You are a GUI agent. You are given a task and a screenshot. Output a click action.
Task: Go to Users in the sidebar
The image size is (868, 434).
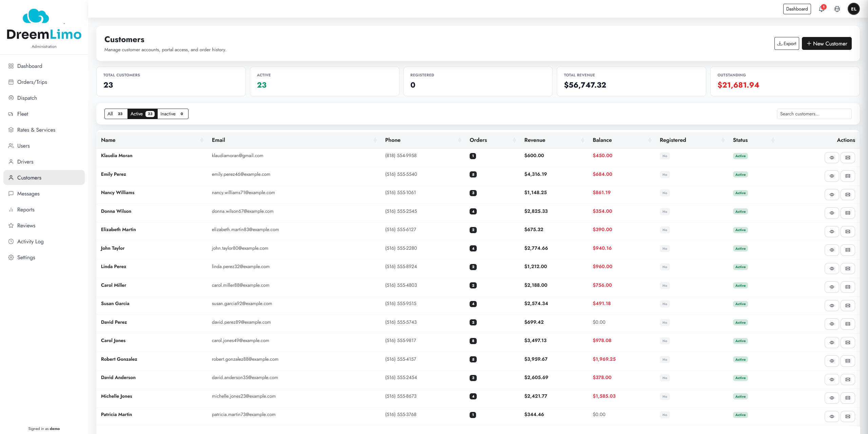[44, 146]
